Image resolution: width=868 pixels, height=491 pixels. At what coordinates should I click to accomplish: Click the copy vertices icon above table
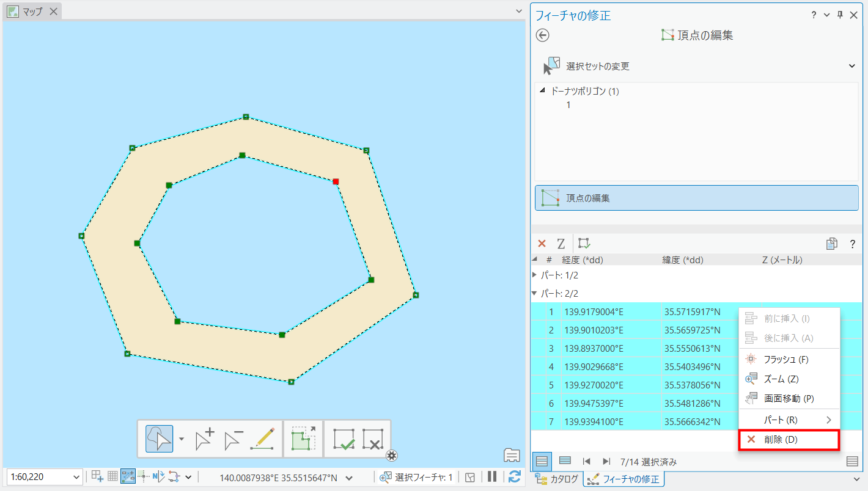click(x=831, y=244)
